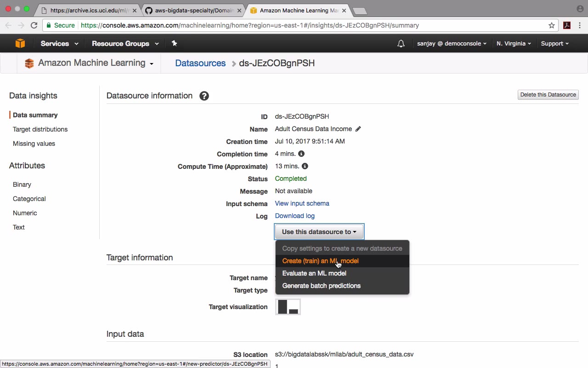This screenshot has height=368, width=588.
Task: Click the browser back arrow
Action: tap(8, 25)
